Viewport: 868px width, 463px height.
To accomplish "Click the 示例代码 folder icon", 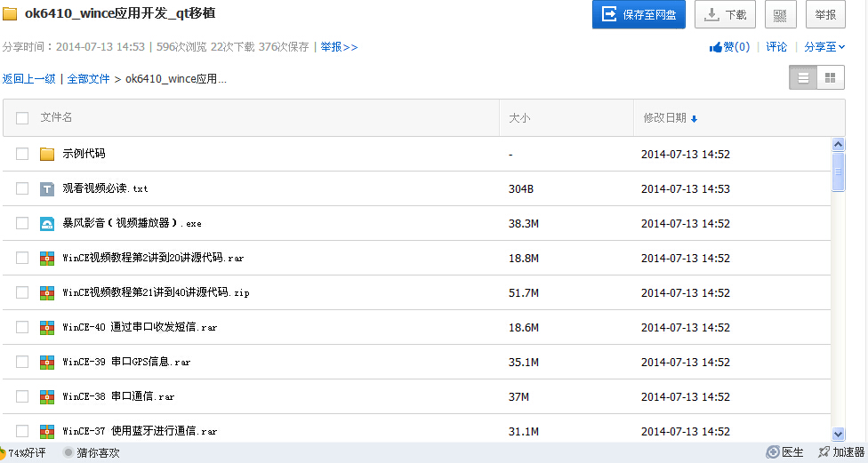I will 47,154.
